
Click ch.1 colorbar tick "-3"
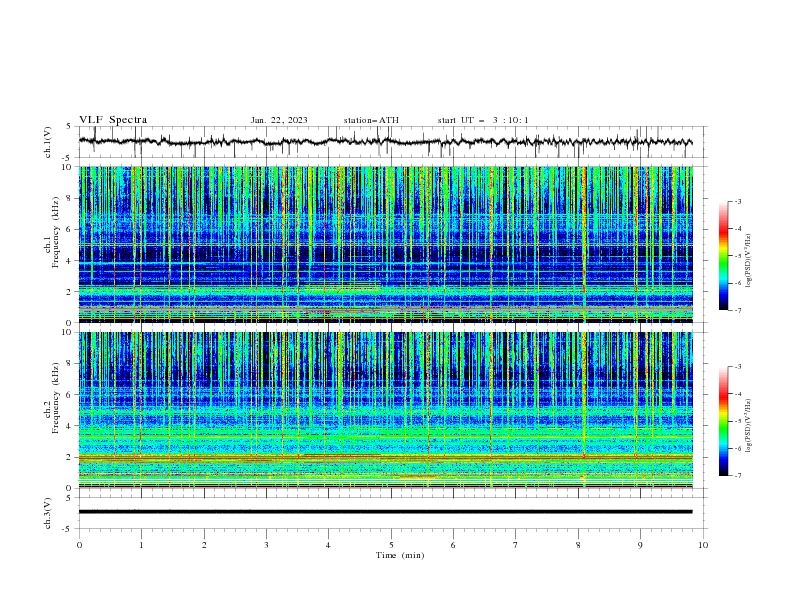(x=738, y=201)
